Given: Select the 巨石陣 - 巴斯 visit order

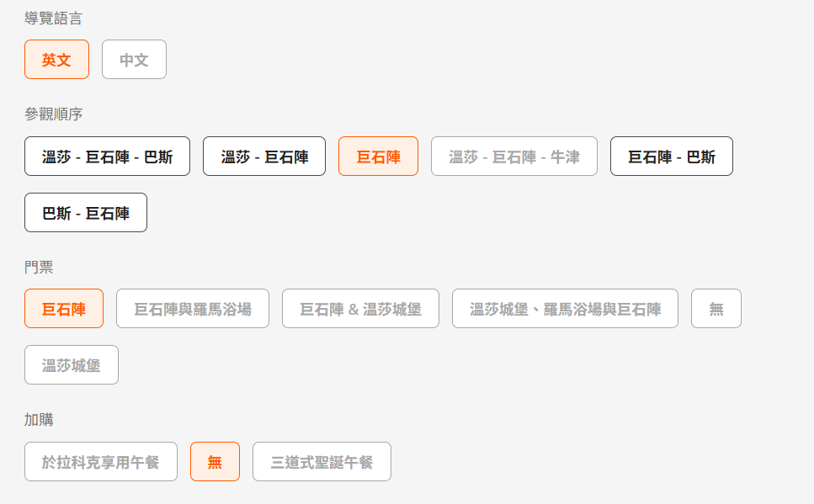Looking at the screenshot, I should (x=671, y=157).
